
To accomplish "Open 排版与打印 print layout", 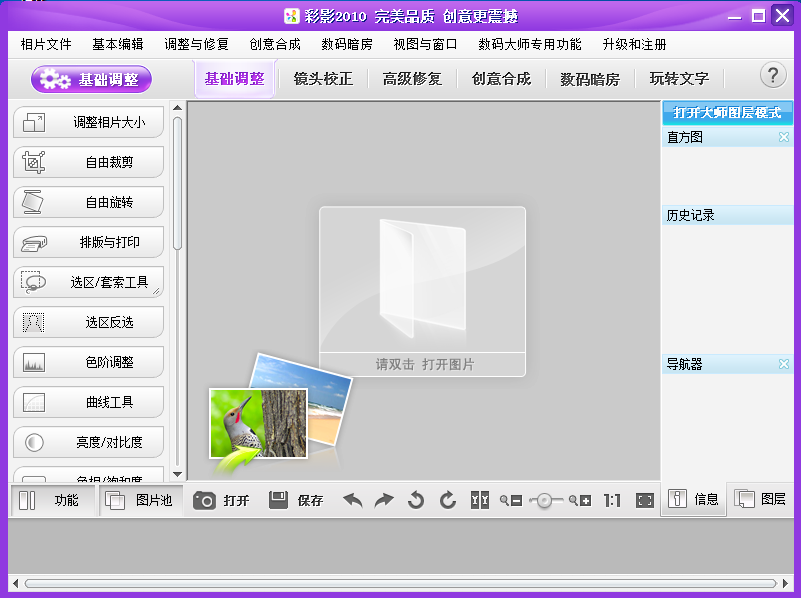I will (88, 242).
